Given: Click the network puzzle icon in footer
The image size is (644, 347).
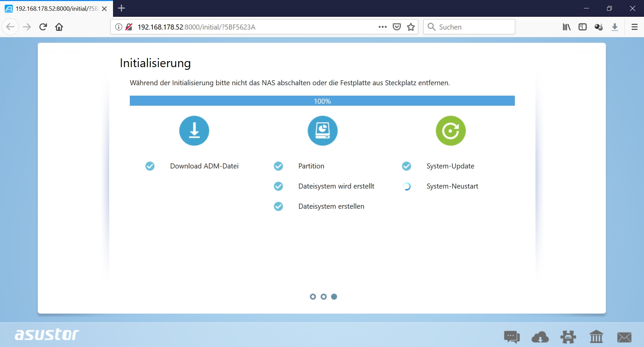Looking at the screenshot, I should pos(568,337).
